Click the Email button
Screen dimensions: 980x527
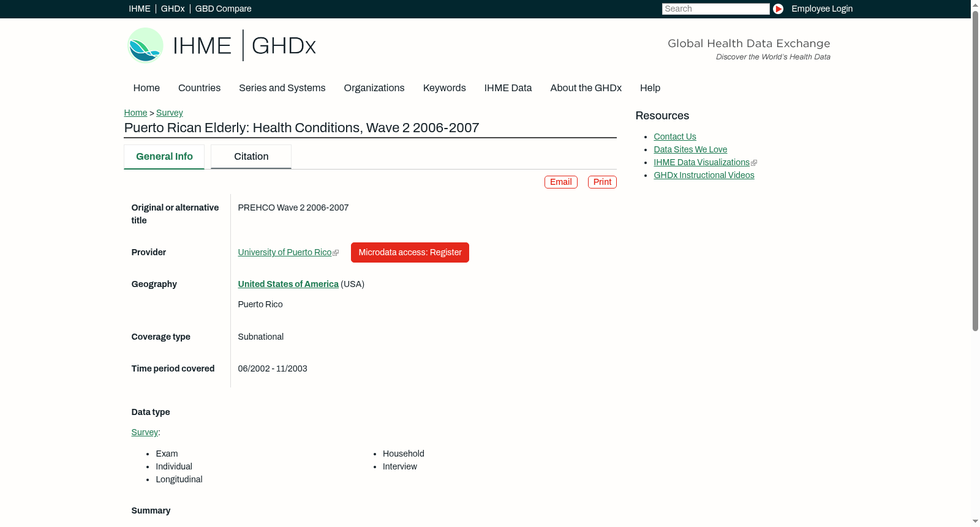click(561, 182)
